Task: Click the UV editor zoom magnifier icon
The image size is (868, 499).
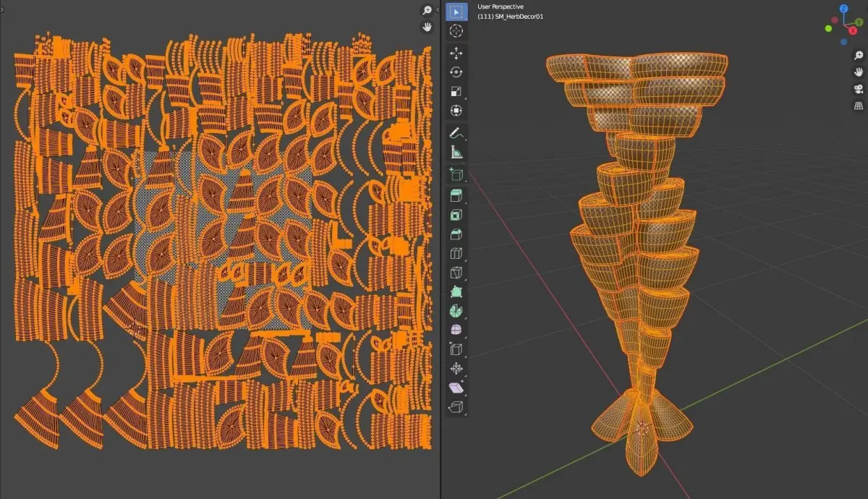Action: tap(427, 10)
